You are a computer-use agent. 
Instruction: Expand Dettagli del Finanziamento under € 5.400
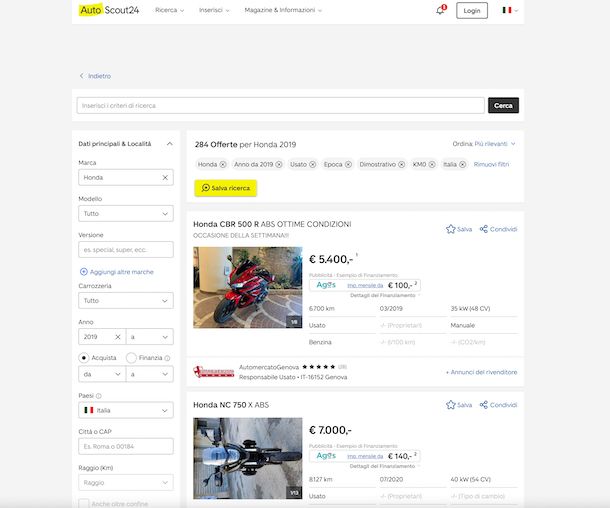385,296
